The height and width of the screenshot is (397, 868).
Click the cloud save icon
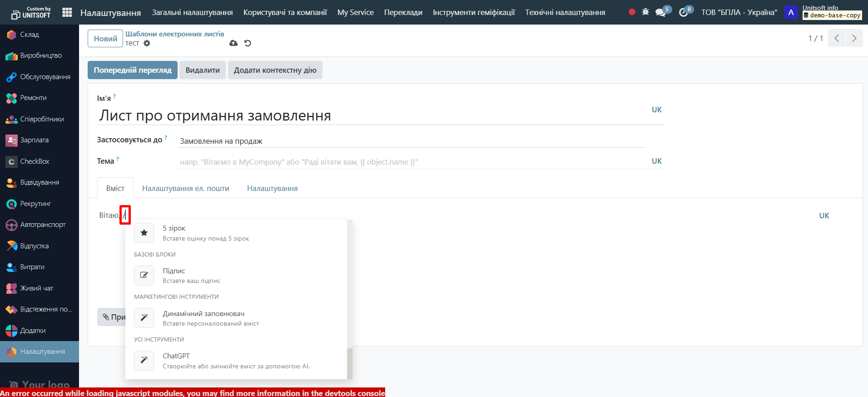[233, 43]
